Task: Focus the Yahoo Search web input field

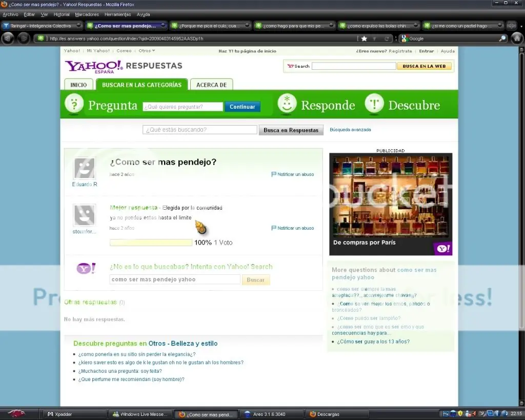Action: pyautogui.click(x=354, y=66)
